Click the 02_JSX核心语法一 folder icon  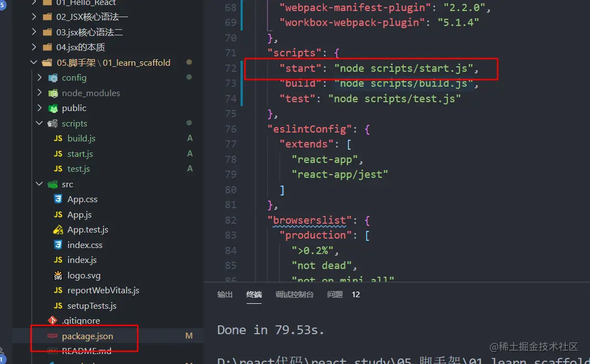(x=48, y=17)
